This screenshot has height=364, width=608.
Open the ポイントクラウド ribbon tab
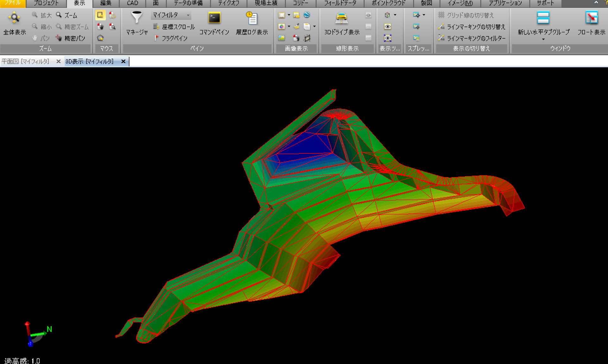point(389,3)
